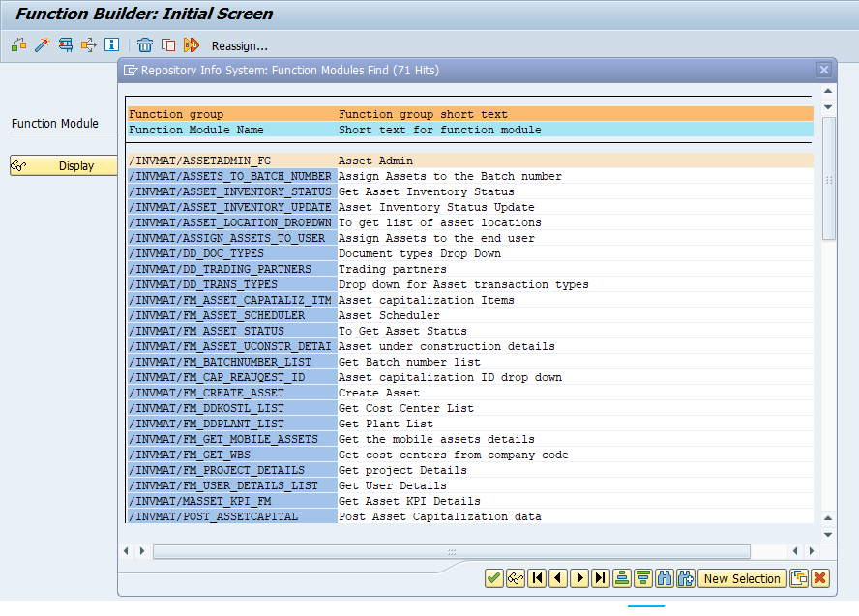This screenshot has width=859, height=616.
Task: Jump to first page of hits
Action: click(537, 578)
